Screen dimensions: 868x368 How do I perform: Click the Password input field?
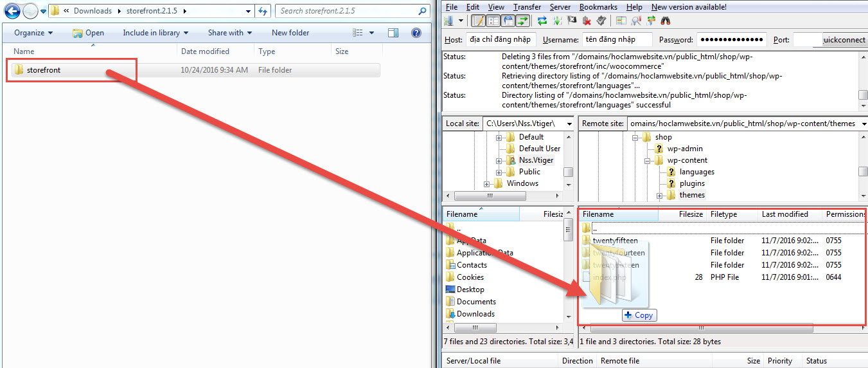(x=731, y=40)
